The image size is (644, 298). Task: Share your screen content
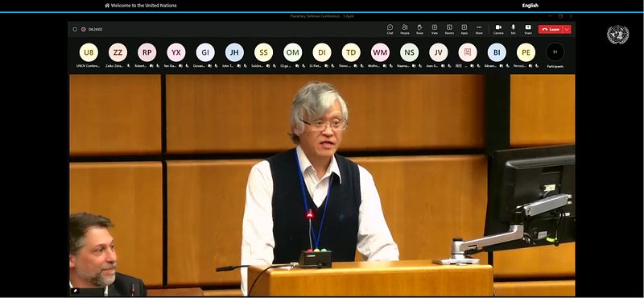pos(528,29)
